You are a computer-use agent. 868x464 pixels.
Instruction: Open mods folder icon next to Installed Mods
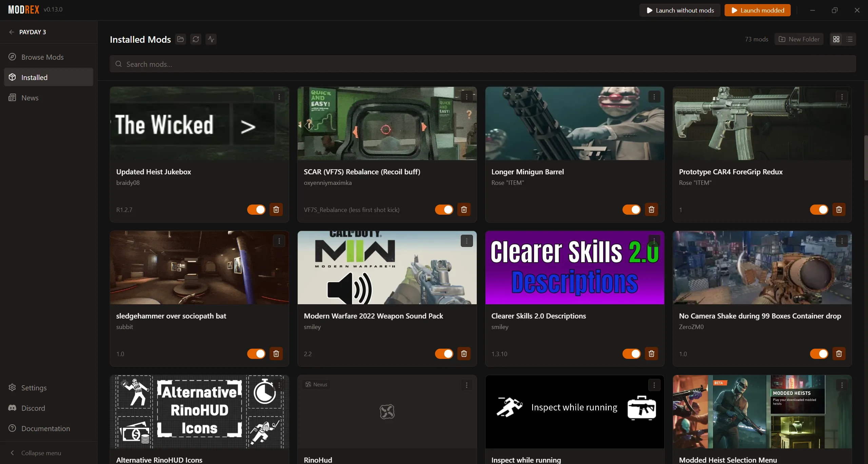(x=181, y=39)
